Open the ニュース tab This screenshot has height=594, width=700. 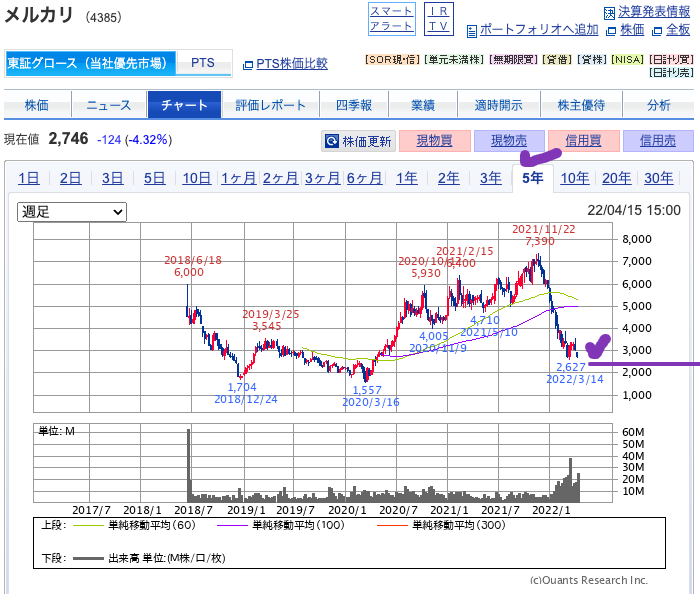coord(109,105)
